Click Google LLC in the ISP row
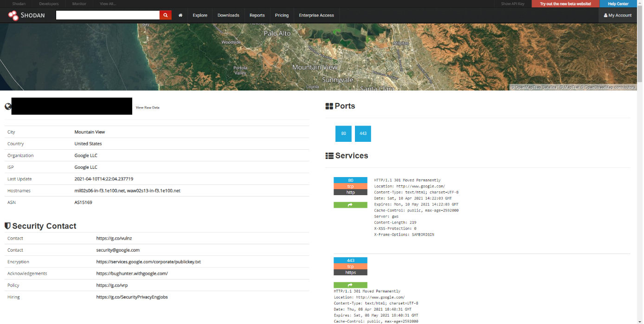 [x=86, y=167]
